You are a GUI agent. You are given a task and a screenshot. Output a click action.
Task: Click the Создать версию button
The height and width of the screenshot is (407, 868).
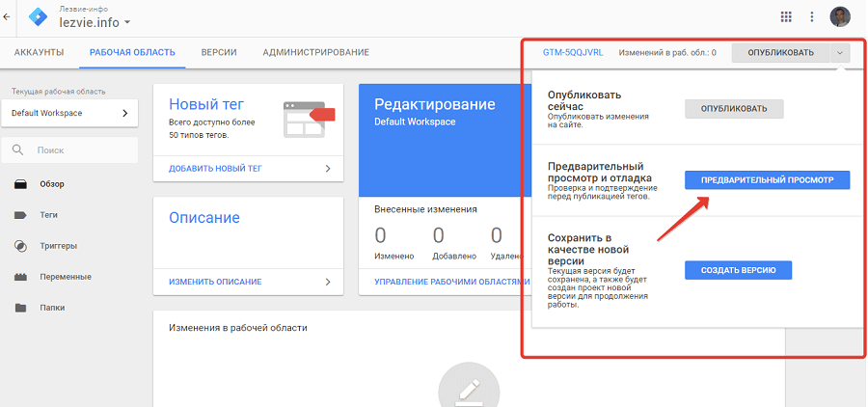738,270
